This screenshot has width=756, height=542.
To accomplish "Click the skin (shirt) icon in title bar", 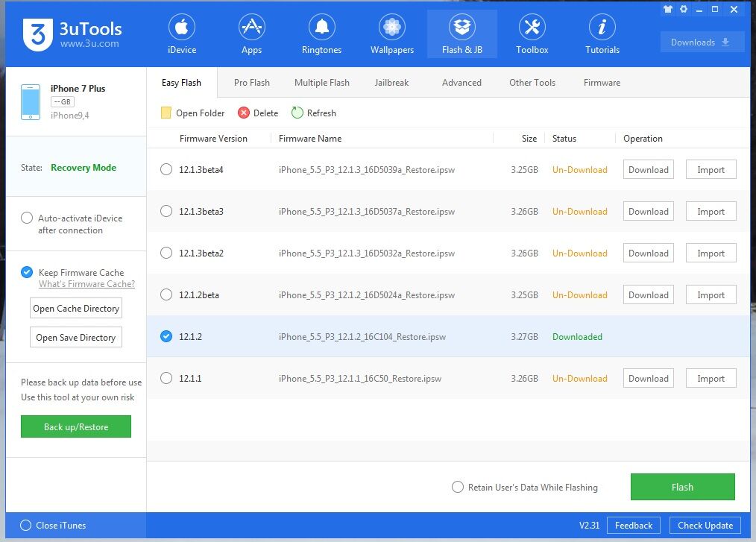I will 668,9.
